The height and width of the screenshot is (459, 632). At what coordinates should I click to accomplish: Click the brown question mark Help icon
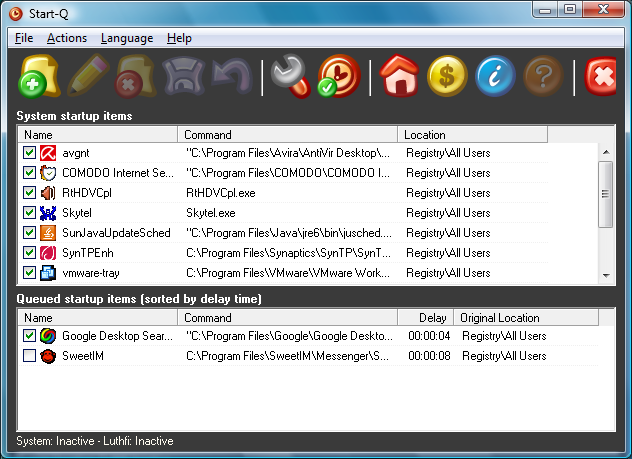(x=543, y=76)
